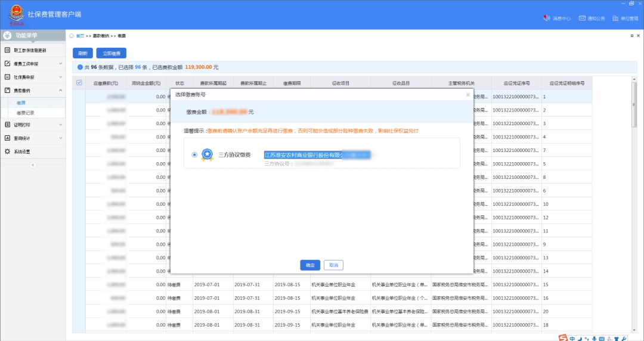Close the 选择缴费账号 dialog with the X
This screenshot has width=644, height=341.
pos(467,95)
